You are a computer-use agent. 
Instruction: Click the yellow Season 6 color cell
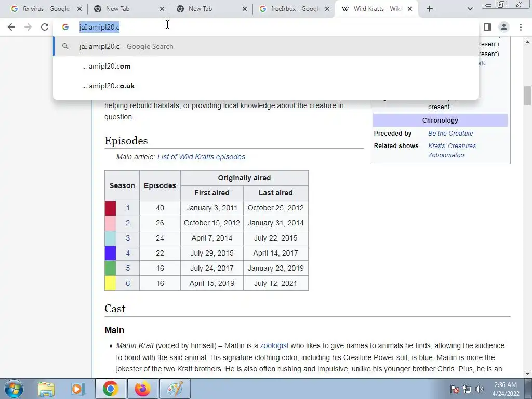click(x=110, y=283)
